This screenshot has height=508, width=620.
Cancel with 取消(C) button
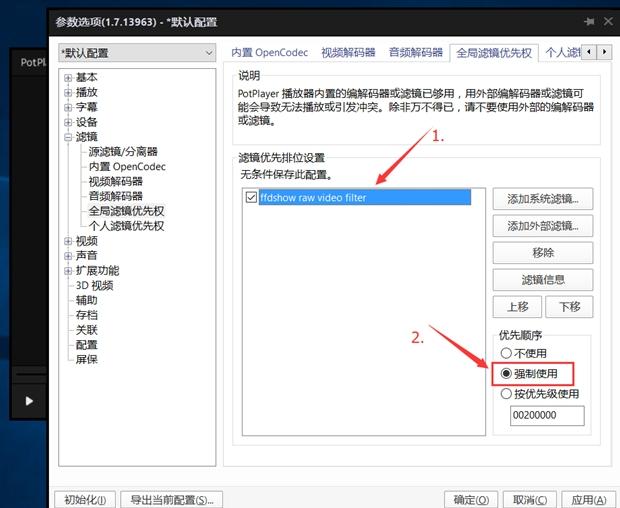(x=530, y=500)
